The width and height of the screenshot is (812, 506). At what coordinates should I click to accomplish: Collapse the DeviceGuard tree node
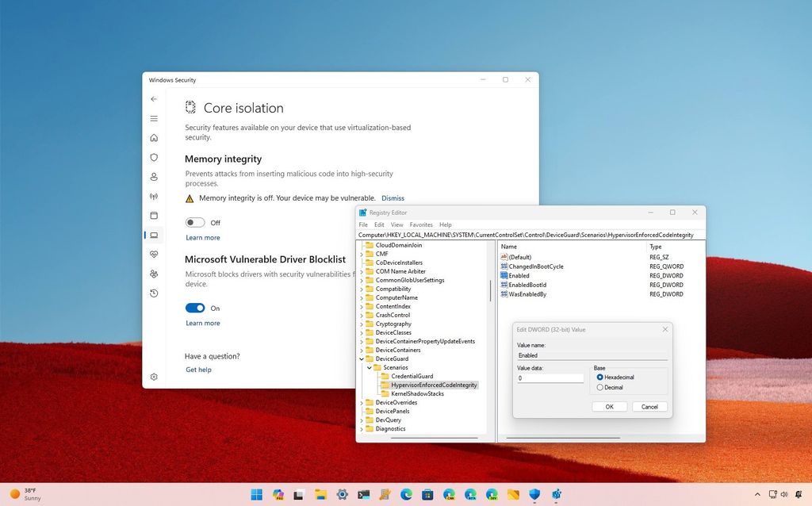point(362,358)
